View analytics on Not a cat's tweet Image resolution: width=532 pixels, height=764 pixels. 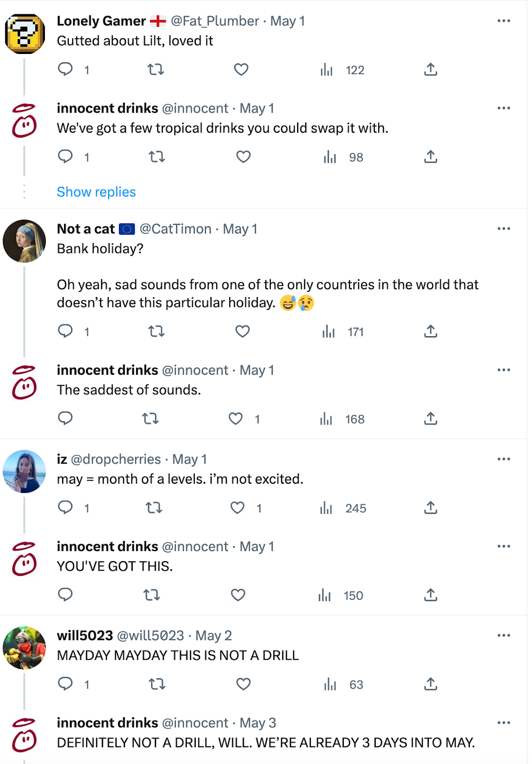329,331
